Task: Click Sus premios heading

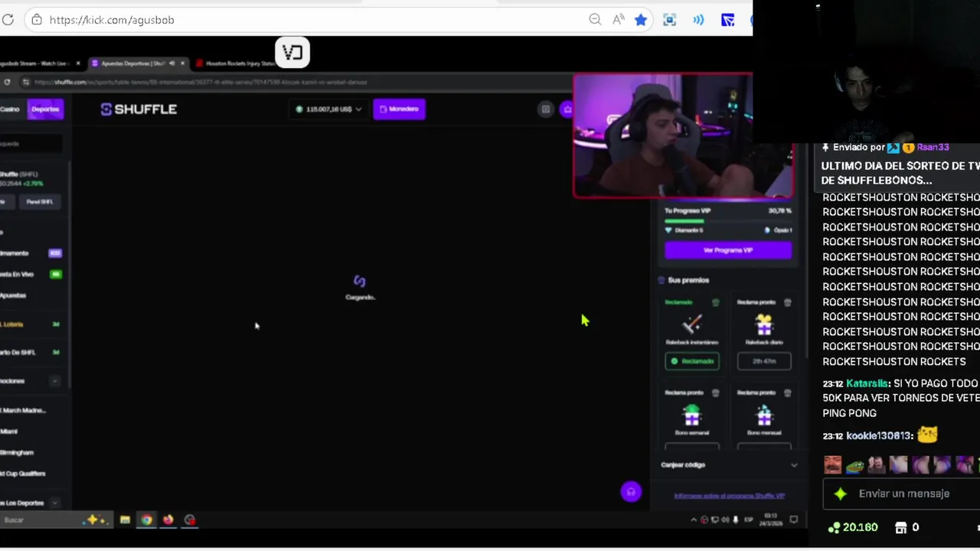Action: coord(688,280)
